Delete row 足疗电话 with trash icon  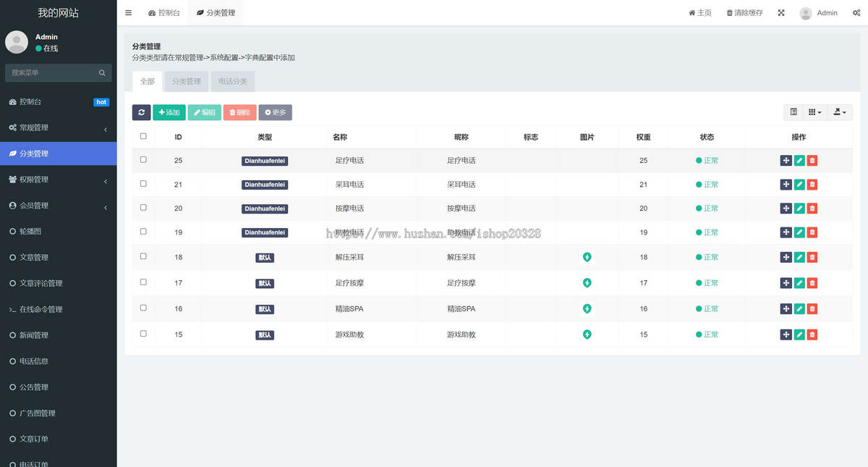[x=812, y=161]
